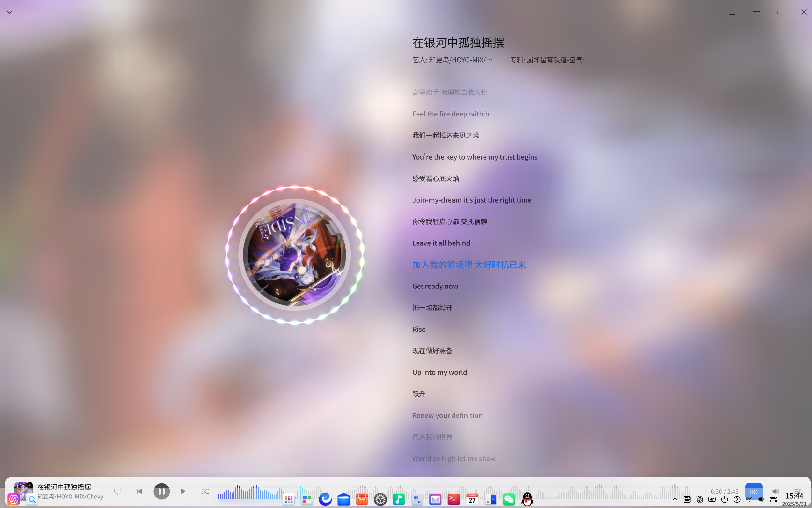812x508 pixels.
Task: Open the orange app store bag icon
Action: [362, 500]
